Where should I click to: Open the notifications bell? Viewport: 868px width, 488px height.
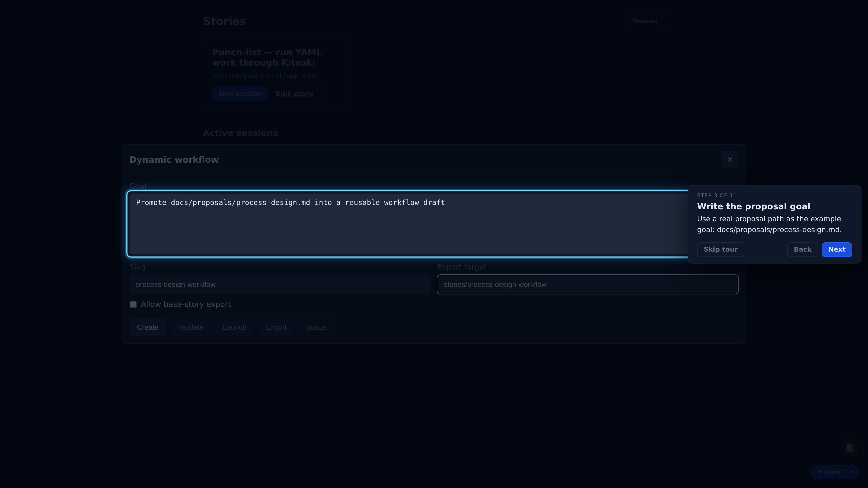click(850, 448)
